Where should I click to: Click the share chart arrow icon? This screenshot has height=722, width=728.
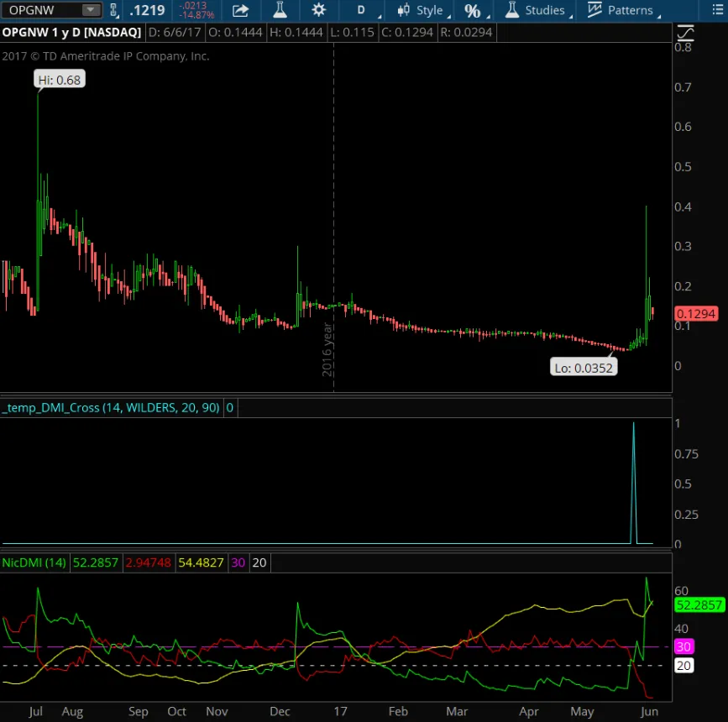(240, 10)
